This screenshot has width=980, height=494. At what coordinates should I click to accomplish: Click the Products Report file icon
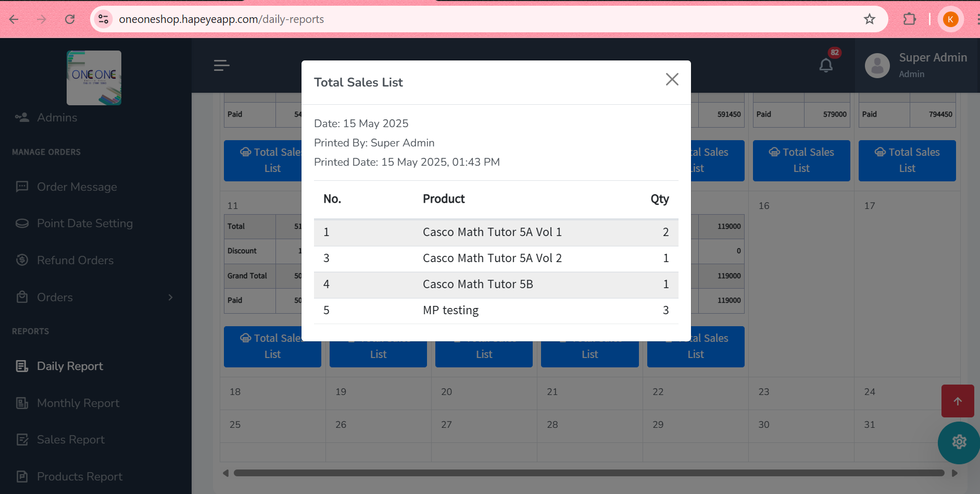tap(22, 476)
